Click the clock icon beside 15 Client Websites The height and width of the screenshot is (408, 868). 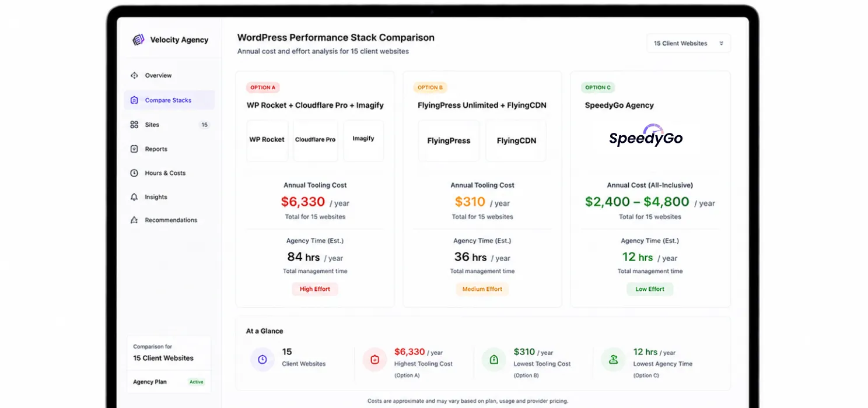click(x=262, y=360)
